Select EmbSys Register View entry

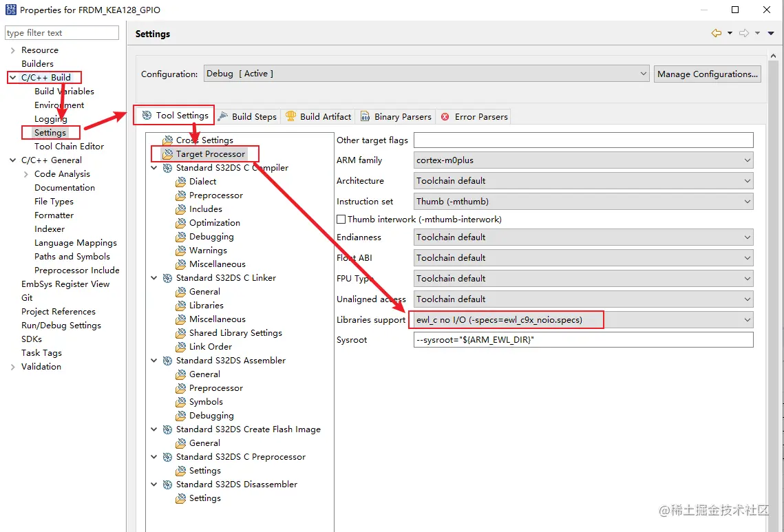pyautogui.click(x=65, y=284)
